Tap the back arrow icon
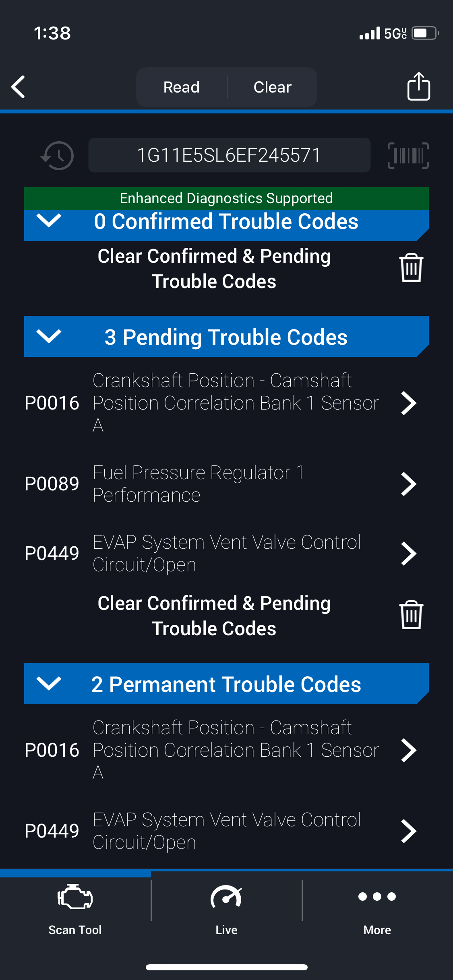This screenshot has width=453, height=980. tap(19, 87)
